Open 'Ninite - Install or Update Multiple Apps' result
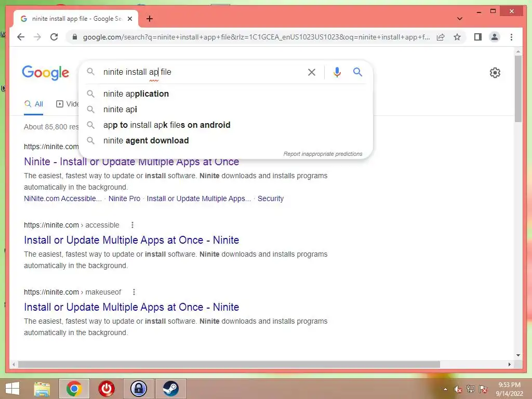532x399 pixels. [131, 162]
